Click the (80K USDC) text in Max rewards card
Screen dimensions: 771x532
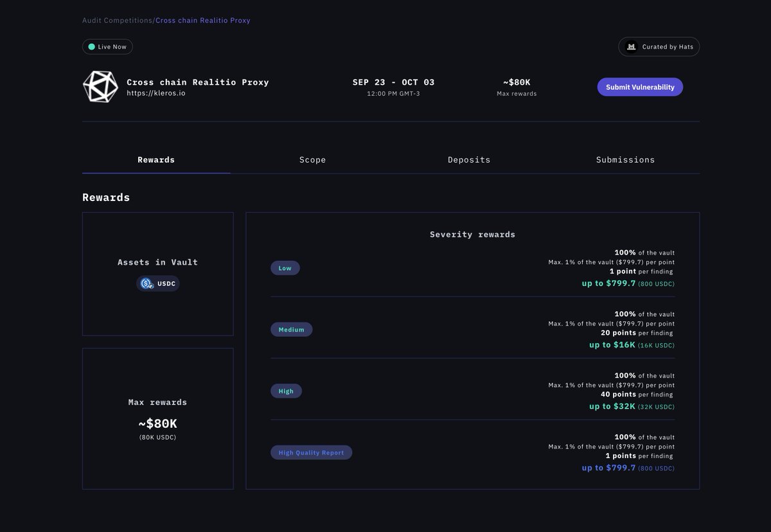[157, 438]
